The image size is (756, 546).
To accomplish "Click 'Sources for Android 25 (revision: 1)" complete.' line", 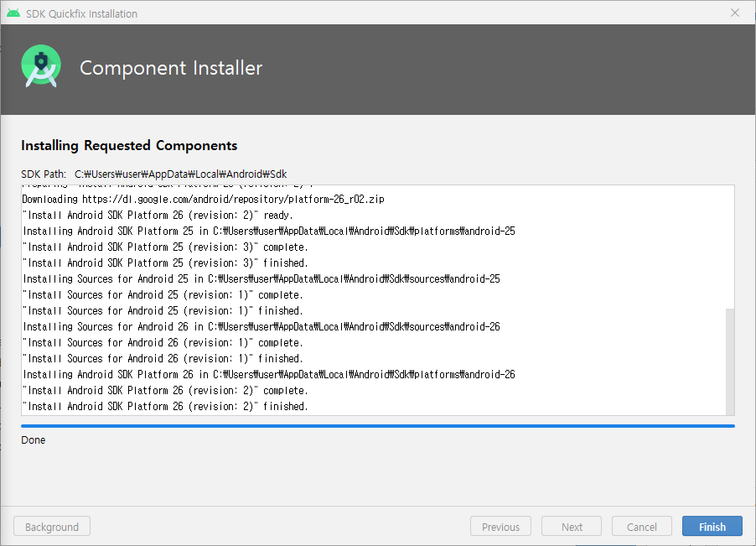I will (163, 294).
